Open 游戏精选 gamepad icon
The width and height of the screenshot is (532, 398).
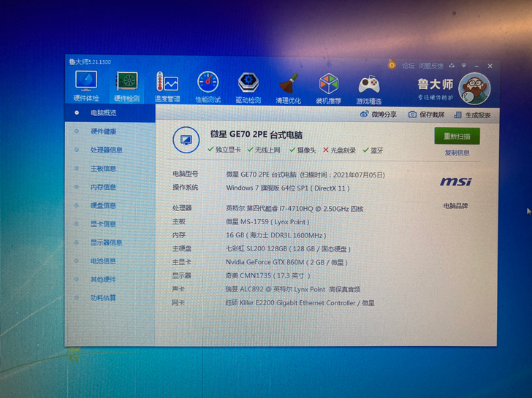369,85
